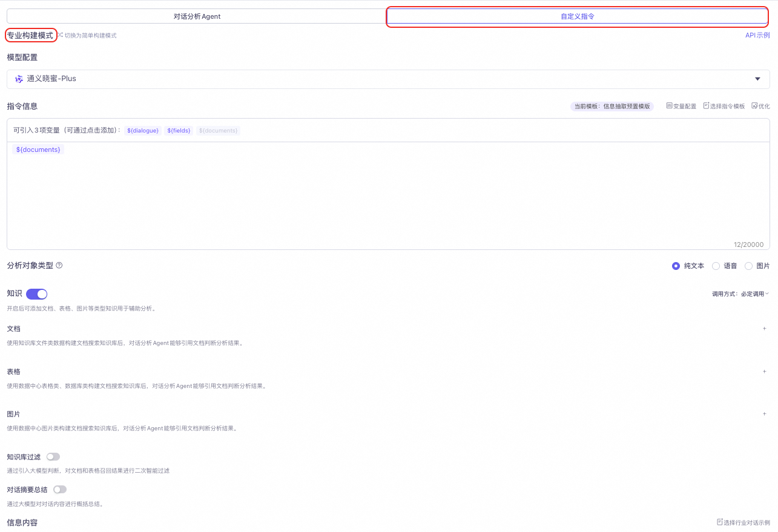Click the 分析对象类型 help question icon
Viewport: 778px width, 532px height.
[59, 266]
